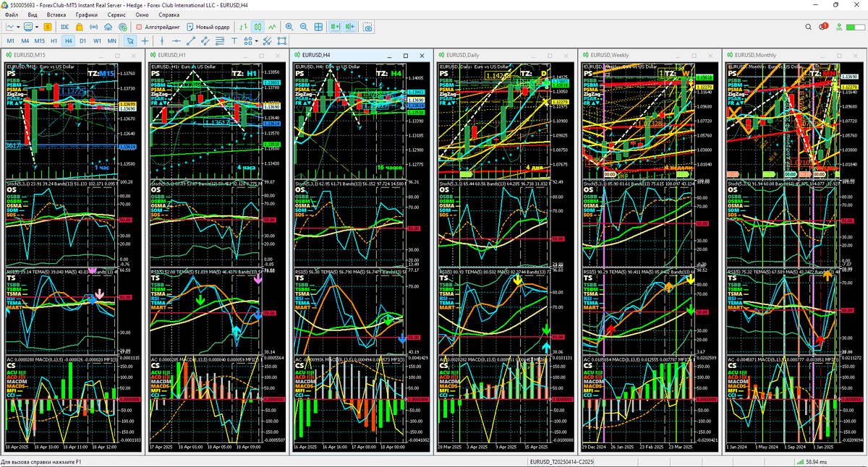Select the crosshair tool
Viewport: 868px width, 467px height.
coord(145,41)
